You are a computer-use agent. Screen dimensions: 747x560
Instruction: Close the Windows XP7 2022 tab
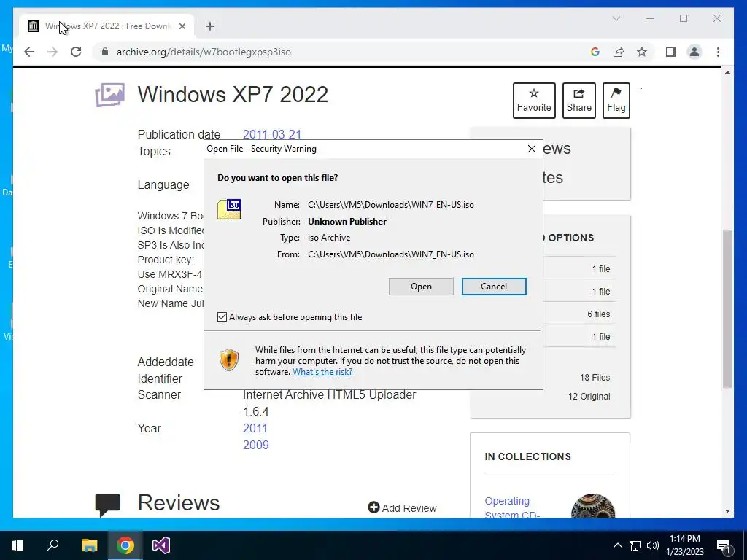pyautogui.click(x=182, y=26)
